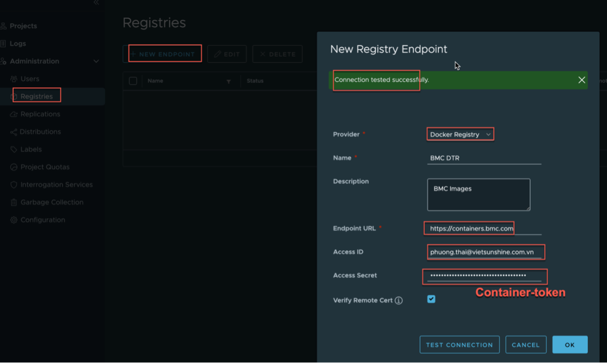Click into the Endpoint URL field
607x364 pixels.
483,228
